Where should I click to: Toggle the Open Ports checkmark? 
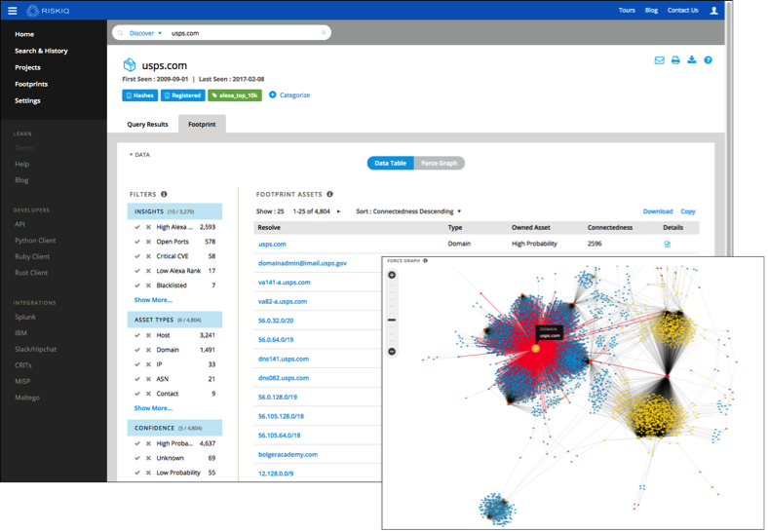coord(137,242)
